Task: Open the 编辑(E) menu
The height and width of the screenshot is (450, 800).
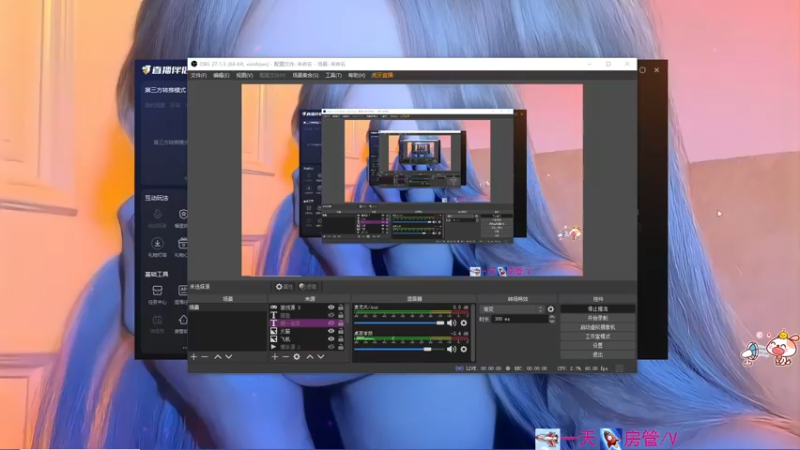Action: click(221, 76)
